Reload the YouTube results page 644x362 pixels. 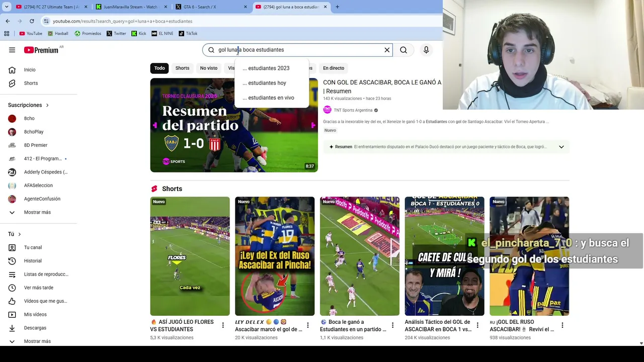(x=32, y=21)
